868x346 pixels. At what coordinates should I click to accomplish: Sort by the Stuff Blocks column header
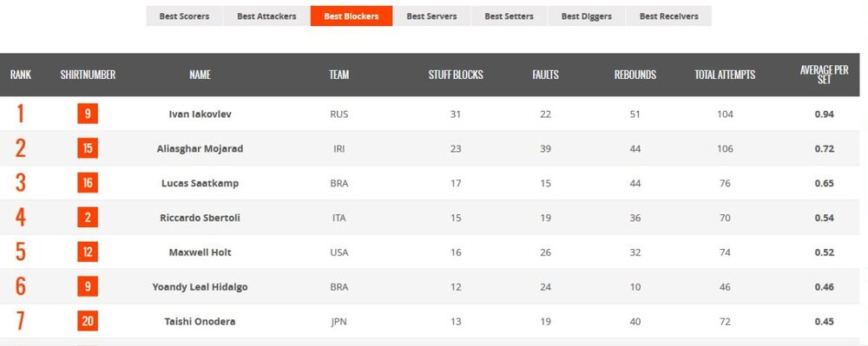click(456, 75)
